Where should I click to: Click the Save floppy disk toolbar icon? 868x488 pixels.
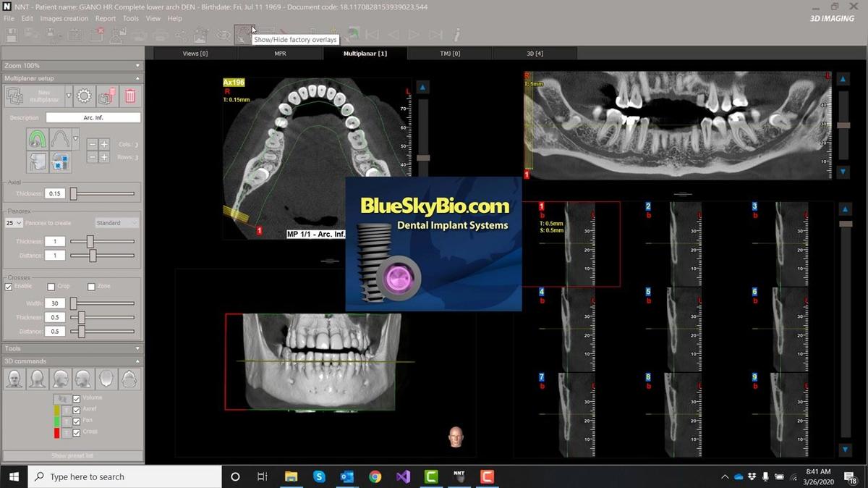12,34
